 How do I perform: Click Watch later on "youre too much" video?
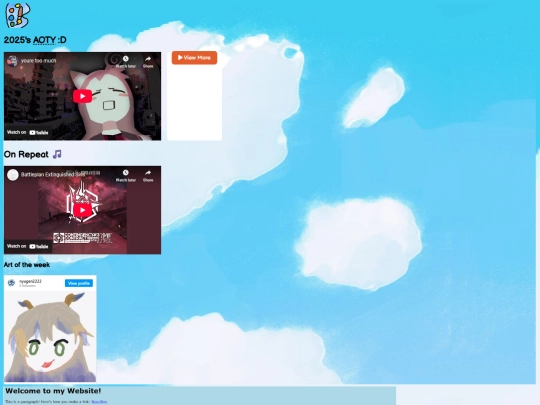[x=125, y=62]
